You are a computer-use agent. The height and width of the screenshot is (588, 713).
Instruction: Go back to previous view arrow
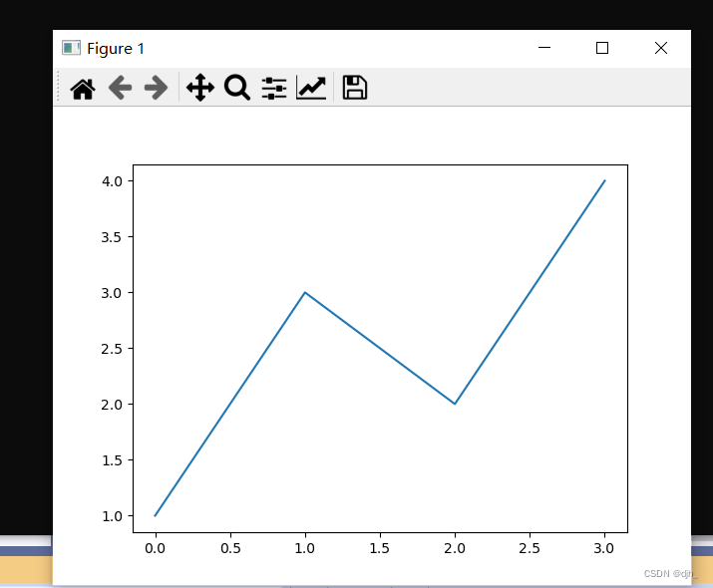coord(120,88)
